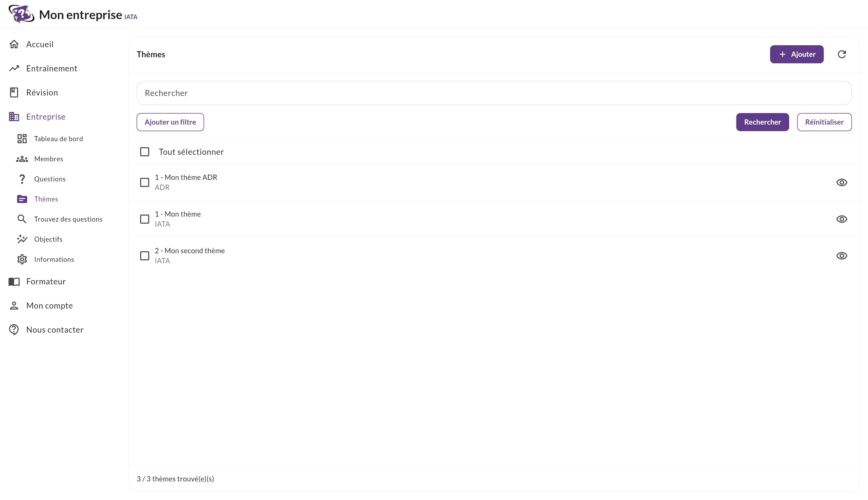This screenshot has height=500, width=868.
Task: Check the checkbox for 1 - Mon thème ADR
Action: (144, 182)
